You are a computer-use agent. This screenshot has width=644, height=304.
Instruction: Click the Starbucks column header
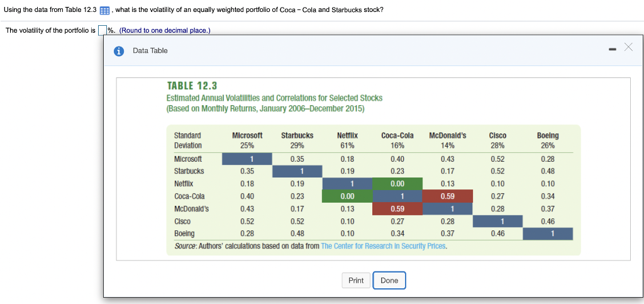pos(297,135)
